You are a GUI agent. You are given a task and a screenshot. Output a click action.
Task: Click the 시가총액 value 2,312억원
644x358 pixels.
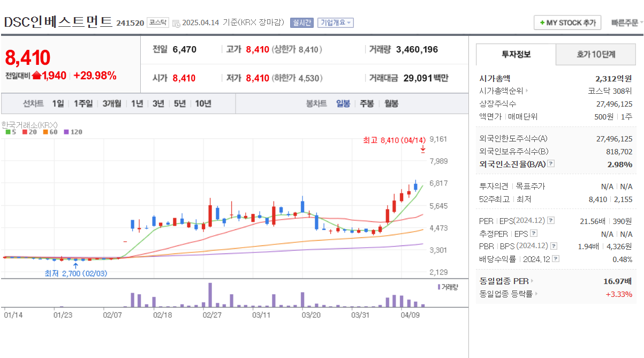click(613, 78)
